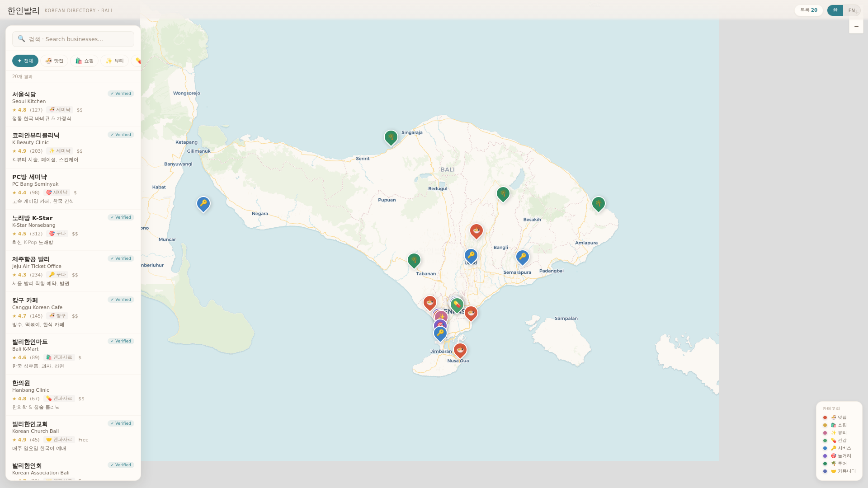Select the blue key marker at Ubud

coord(471,256)
